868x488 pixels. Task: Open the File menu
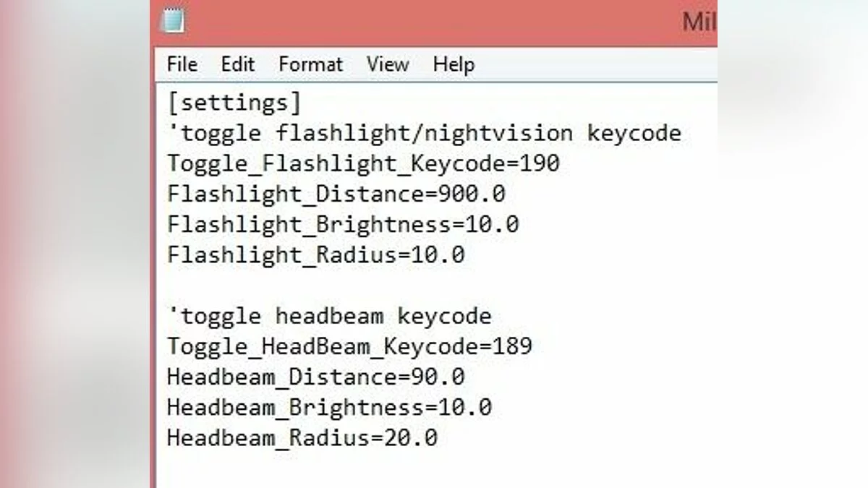click(182, 64)
